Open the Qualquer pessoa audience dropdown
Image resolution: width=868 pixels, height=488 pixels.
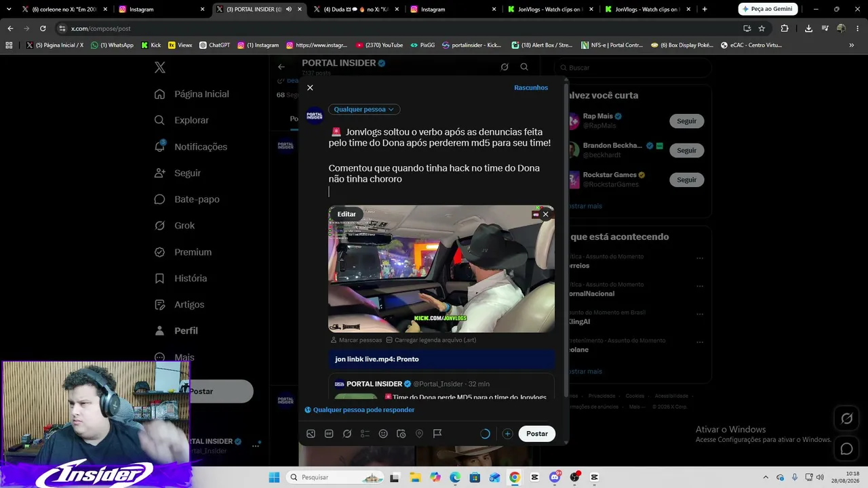[364, 109]
